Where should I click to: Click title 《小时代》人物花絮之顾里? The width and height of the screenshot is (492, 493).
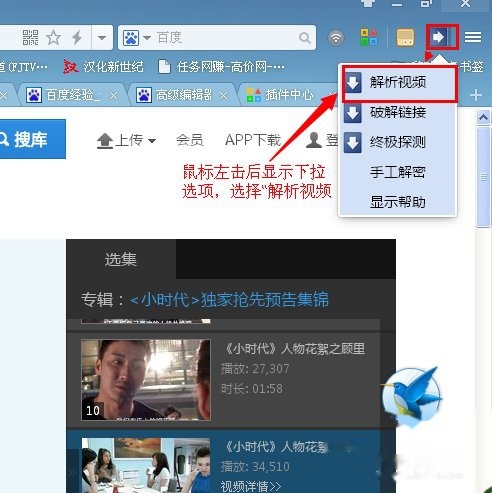click(295, 349)
